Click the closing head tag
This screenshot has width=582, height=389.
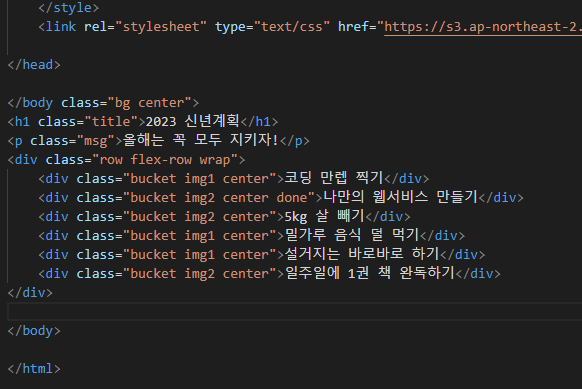coord(34,65)
